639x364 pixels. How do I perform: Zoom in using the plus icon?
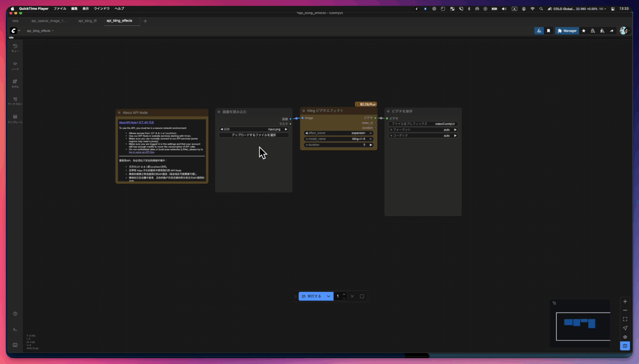coord(625,302)
